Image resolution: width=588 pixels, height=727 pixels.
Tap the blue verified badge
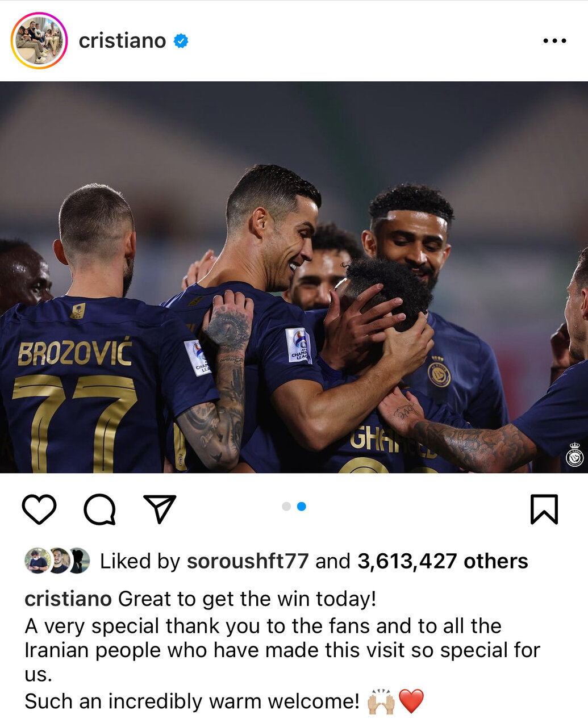click(x=181, y=41)
